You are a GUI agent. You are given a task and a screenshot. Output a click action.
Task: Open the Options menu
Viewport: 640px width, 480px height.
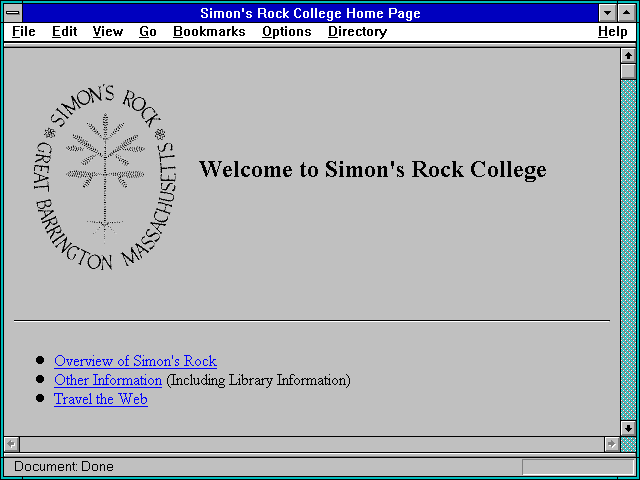[287, 32]
